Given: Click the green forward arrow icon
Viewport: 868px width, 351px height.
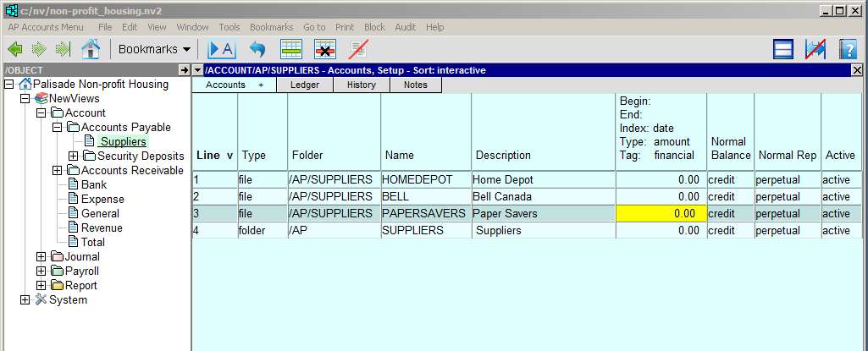Looking at the screenshot, I should pos(39,49).
